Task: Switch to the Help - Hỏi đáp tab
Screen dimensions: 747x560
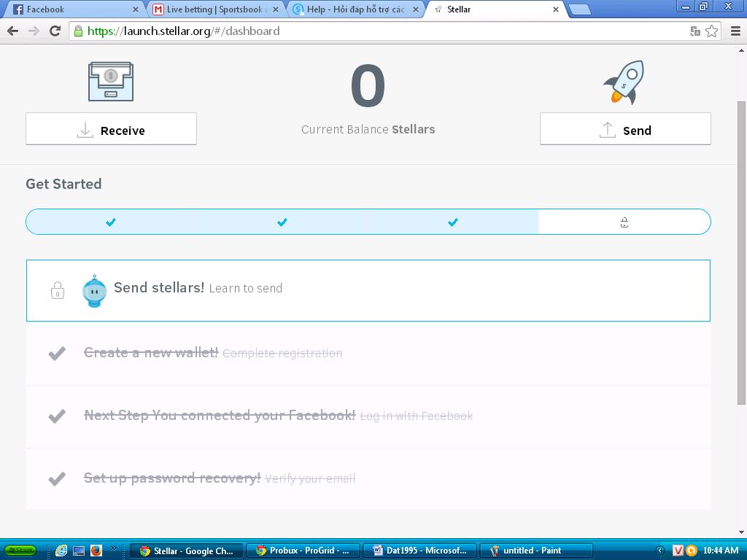Action: pyautogui.click(x=355, y=9)
